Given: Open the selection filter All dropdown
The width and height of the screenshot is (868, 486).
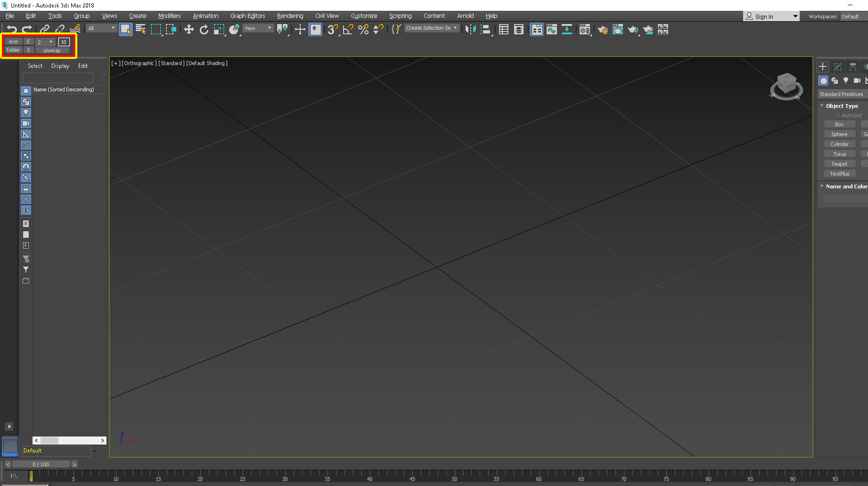Looking at the screenshot, I should 101,28.
